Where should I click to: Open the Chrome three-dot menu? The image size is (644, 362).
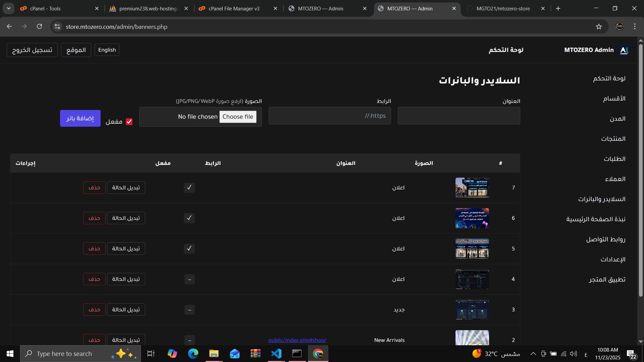tap(635, 26)
